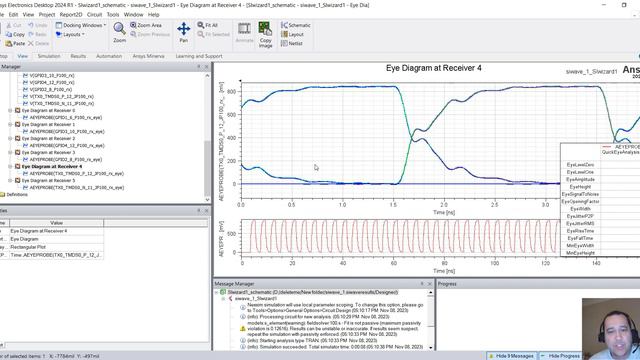
Task: Open the Circuit menu
Action: click(x=94, y=15)
